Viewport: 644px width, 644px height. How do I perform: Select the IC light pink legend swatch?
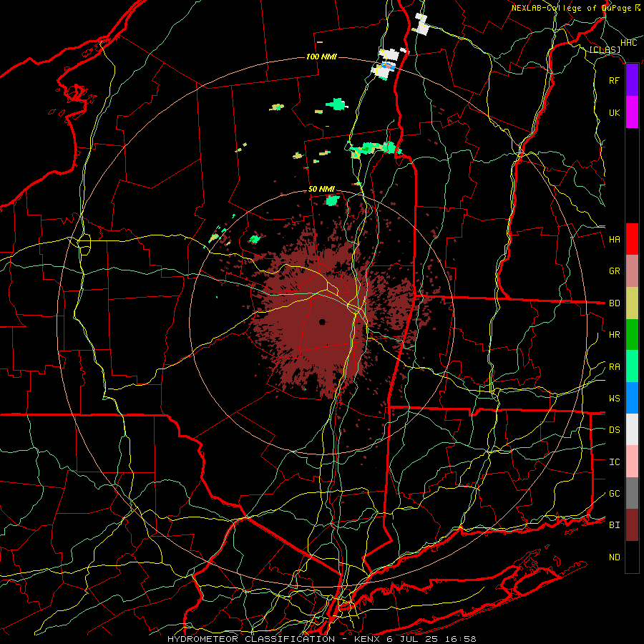click(632, 462)
